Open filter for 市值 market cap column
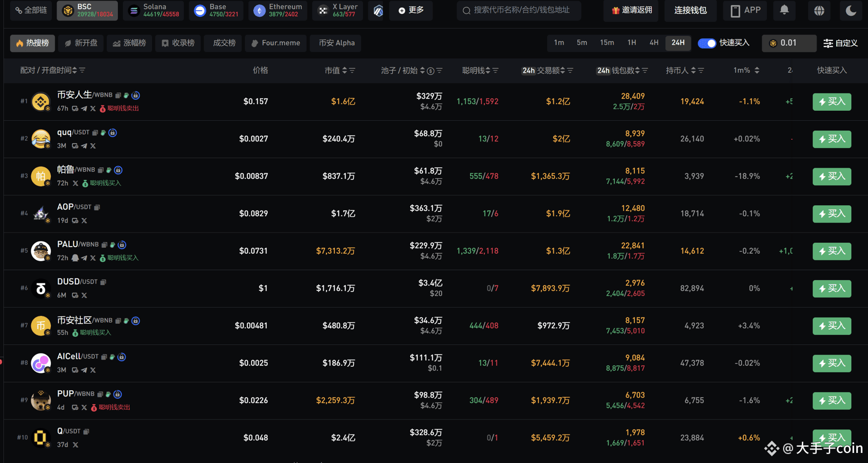Screen dimensions: 868x463 pyautogui.click(x=352, y=70)
